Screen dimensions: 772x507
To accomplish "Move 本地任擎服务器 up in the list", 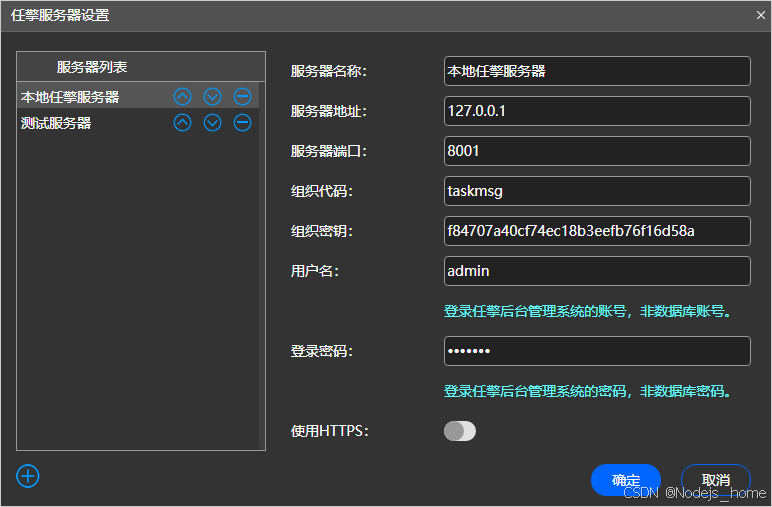I will [182, 97].
